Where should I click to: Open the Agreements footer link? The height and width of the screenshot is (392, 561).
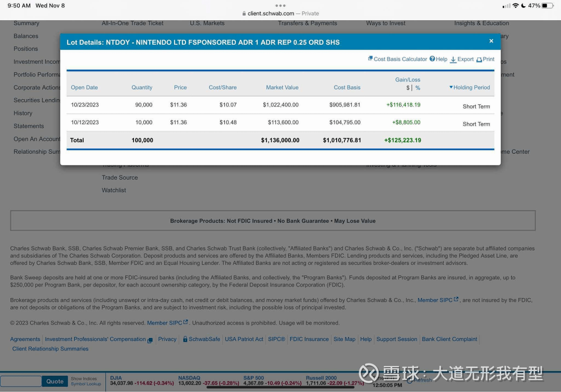25,339
